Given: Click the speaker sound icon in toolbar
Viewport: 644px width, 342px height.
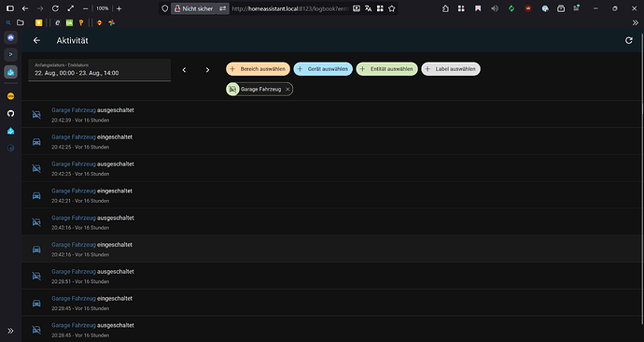Looking at the screenshot, I should (x=495, y=8).
